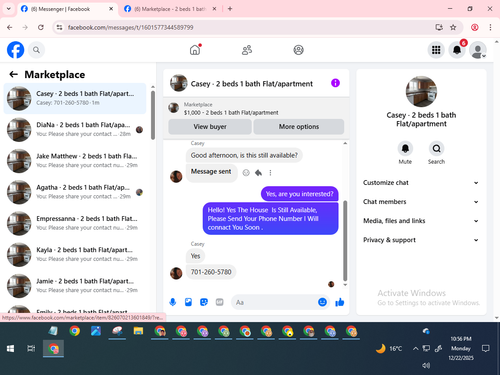
Task: Open DiaNa conversation in list
Action: [x=75, y=130]
